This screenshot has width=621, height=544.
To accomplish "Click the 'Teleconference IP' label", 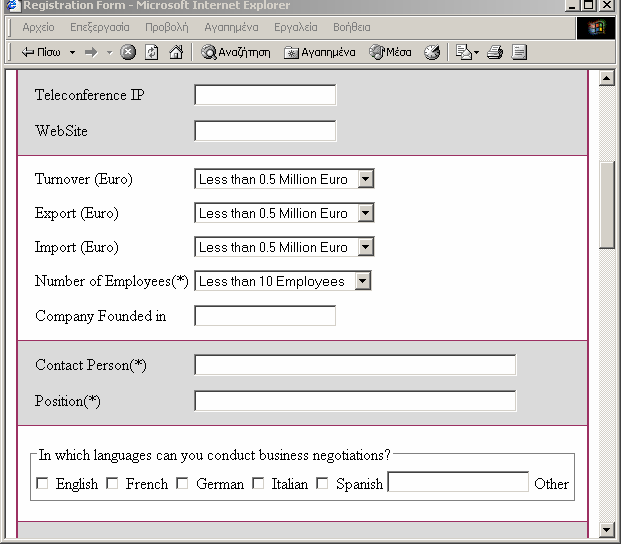I will click(90, 95).
